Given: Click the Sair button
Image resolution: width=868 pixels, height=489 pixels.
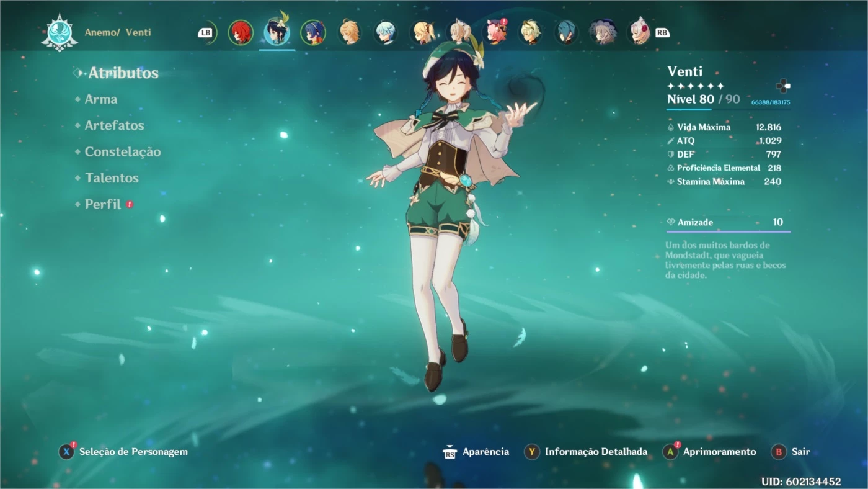Looking at the screenshot, I should click(790, 452).
